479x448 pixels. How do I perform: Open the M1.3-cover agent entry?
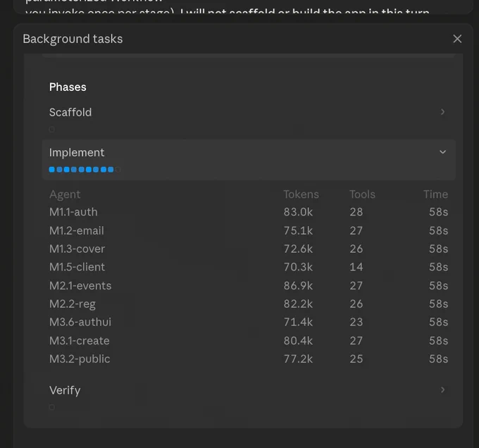pyautogui.click(x=249, y=249)
